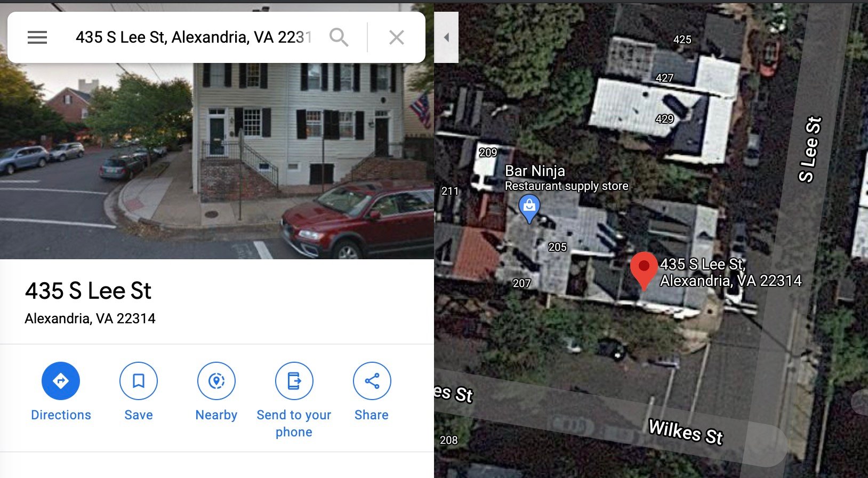Click building number 429 on the map
868x478 pixels.
(665, 119)
